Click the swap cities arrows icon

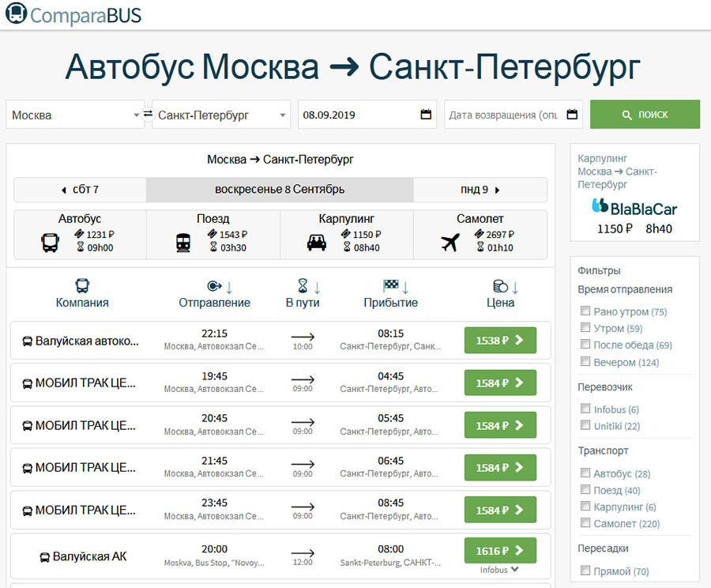pyautogui.click(x=148, y=115)
